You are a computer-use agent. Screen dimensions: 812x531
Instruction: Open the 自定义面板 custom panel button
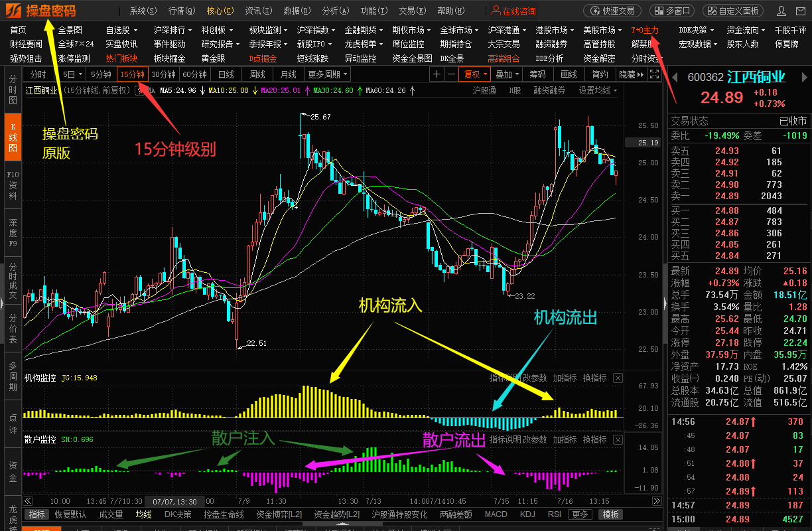click(732, 11)
